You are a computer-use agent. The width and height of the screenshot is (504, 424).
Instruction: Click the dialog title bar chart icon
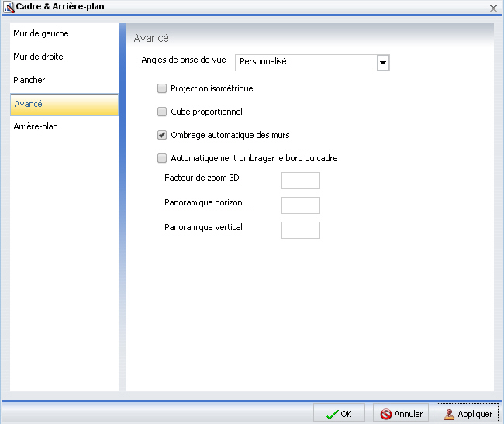[x=9, y=7]
